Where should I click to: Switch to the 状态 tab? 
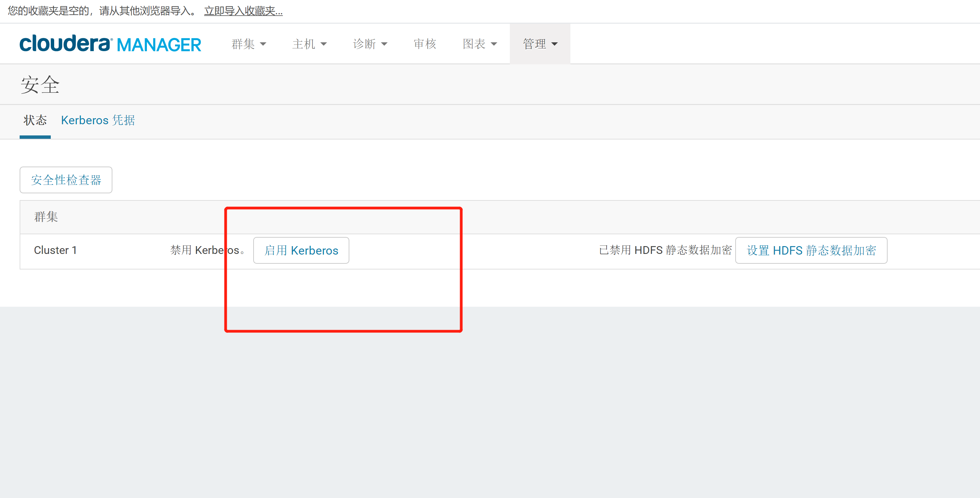tap(35, 120)
